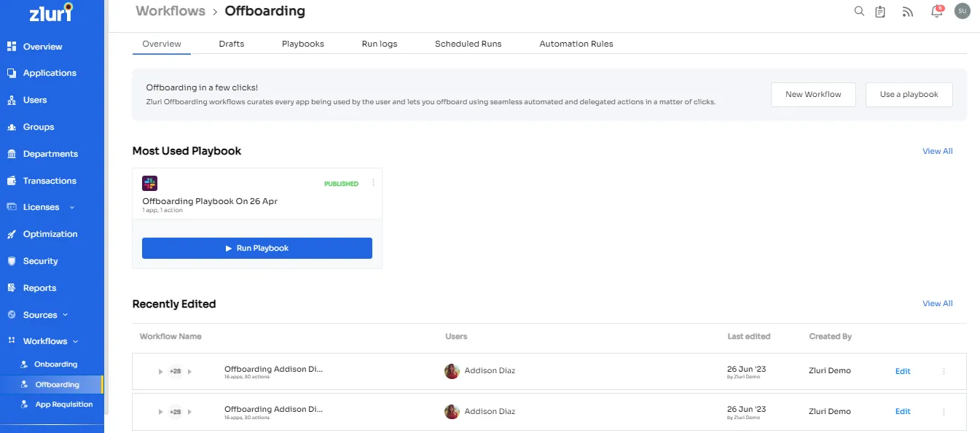
Task: Click the Groups sidebar icon
Action: (x=11, y=127)
